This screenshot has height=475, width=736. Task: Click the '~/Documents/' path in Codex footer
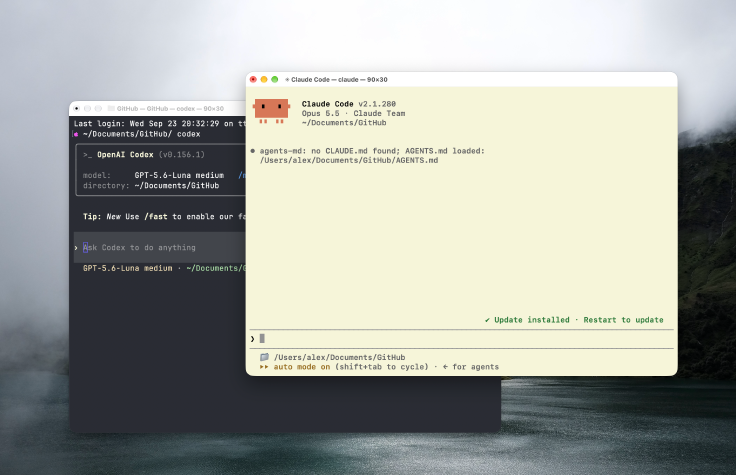(215, 268)
